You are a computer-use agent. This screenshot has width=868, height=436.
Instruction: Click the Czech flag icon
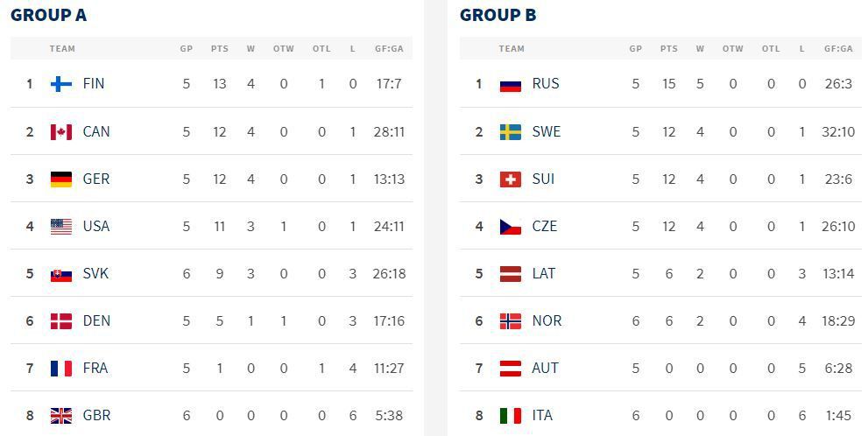tap(510, 226)
